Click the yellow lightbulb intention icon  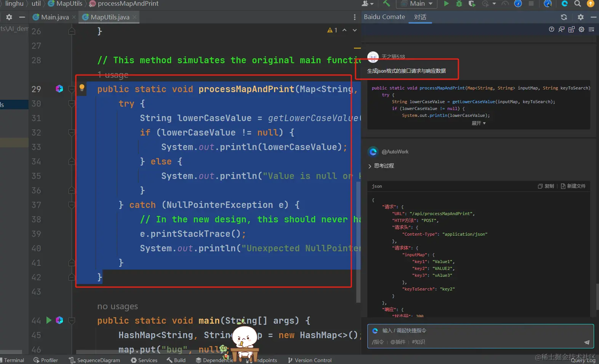(82, 88)
